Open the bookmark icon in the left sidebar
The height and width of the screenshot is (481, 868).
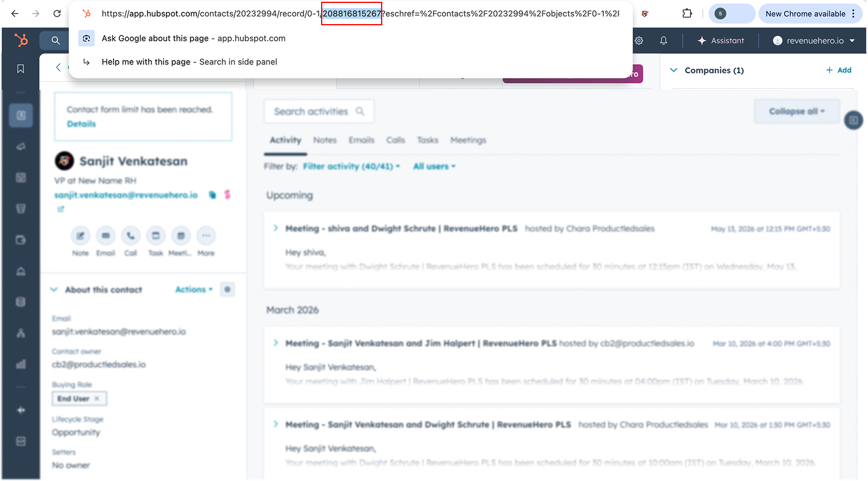point(21,68)
